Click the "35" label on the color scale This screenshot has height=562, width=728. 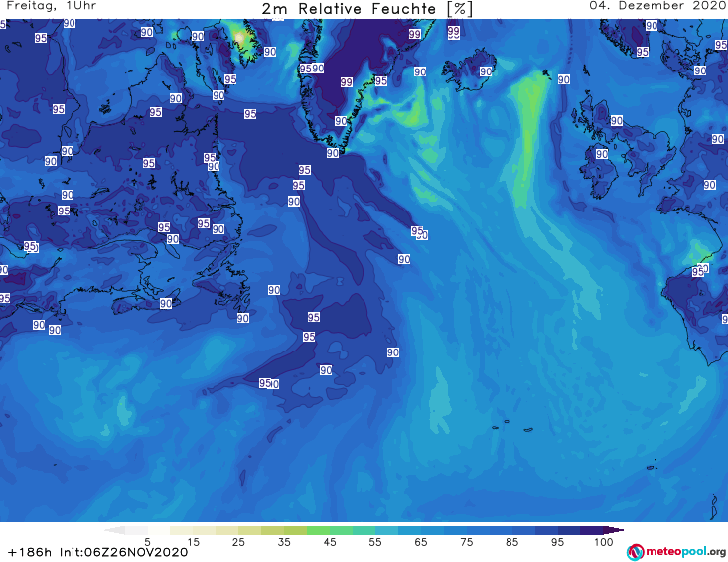tap(284, 542)
